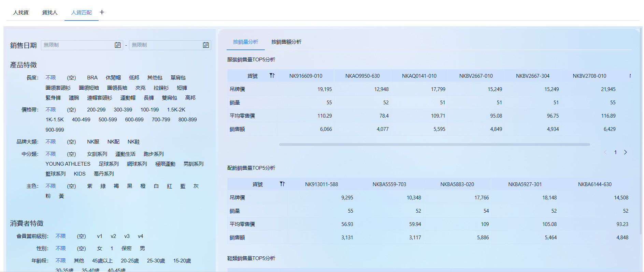Open calendar picker for start sales date
Viewport: 644px width, 272px height.
click(118, 45)
